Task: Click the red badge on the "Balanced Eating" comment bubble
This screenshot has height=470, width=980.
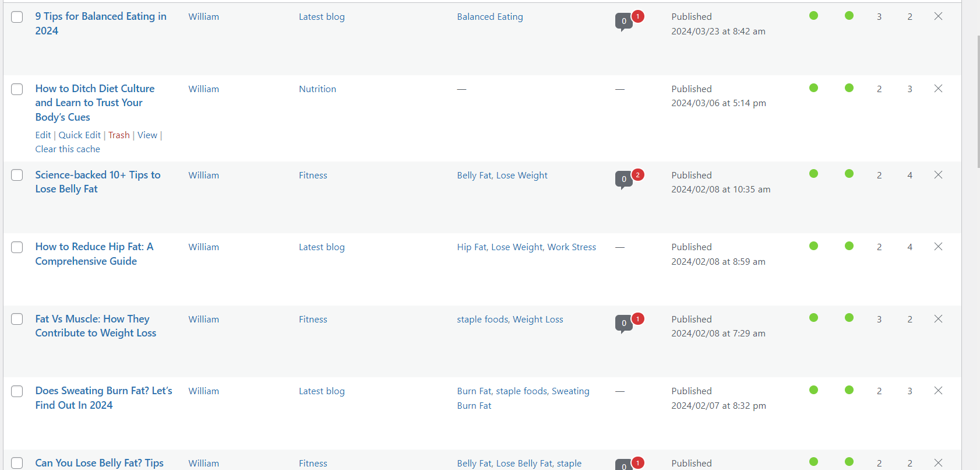Action: [637, 16]
